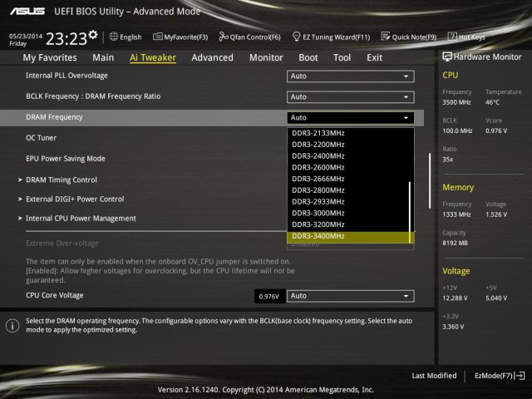
Task: Switch to EzMode(F7)
Action: tap(500, 376)
